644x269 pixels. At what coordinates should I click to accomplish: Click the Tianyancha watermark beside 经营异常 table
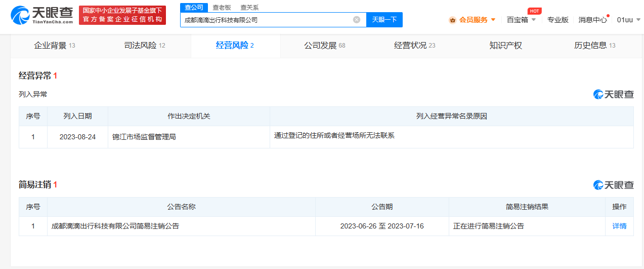point(613,94)
